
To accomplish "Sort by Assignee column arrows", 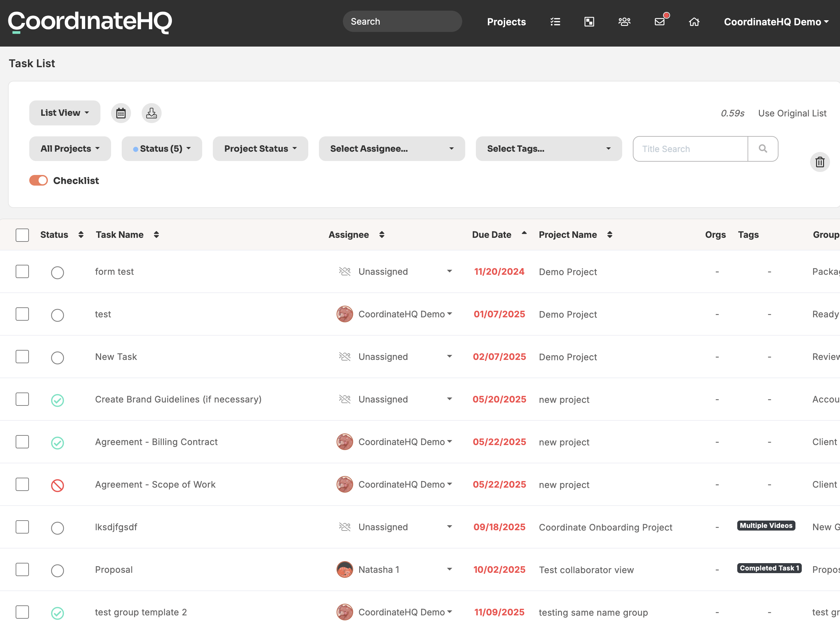I will tap(382, 235).
